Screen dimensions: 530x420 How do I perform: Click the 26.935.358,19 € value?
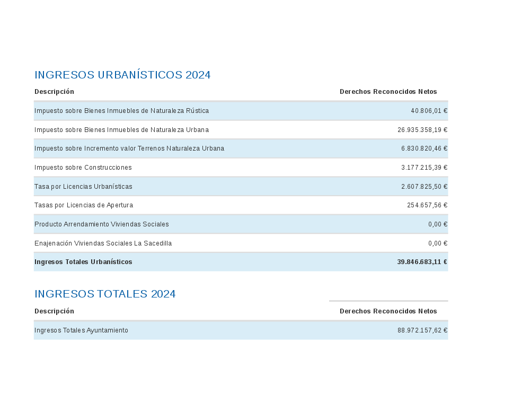click(422, 130)
